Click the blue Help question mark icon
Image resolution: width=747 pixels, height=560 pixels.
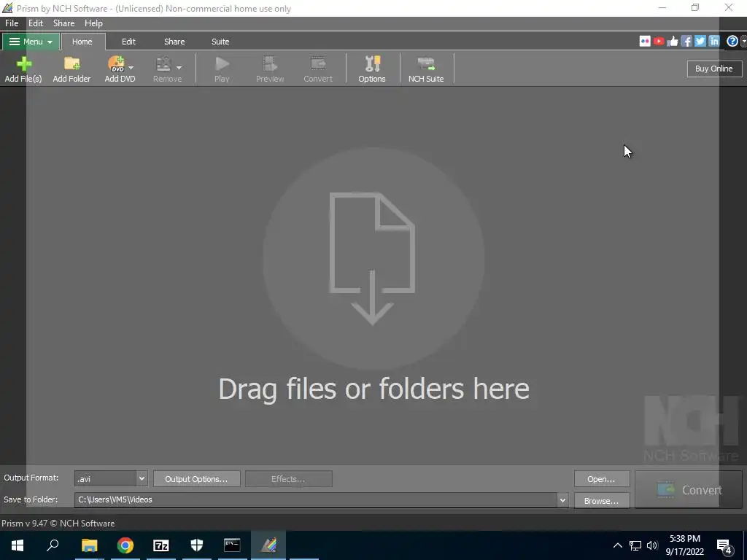732,42
